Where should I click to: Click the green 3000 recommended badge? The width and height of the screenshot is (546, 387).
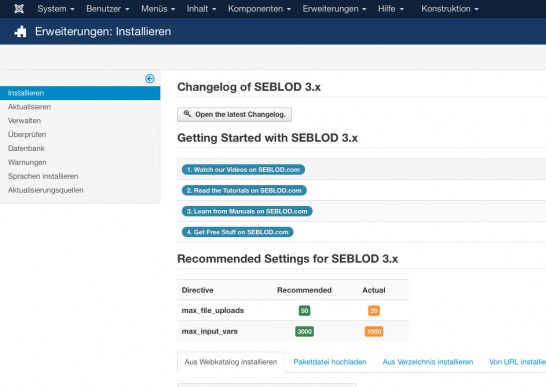click(x=304, y=331)
